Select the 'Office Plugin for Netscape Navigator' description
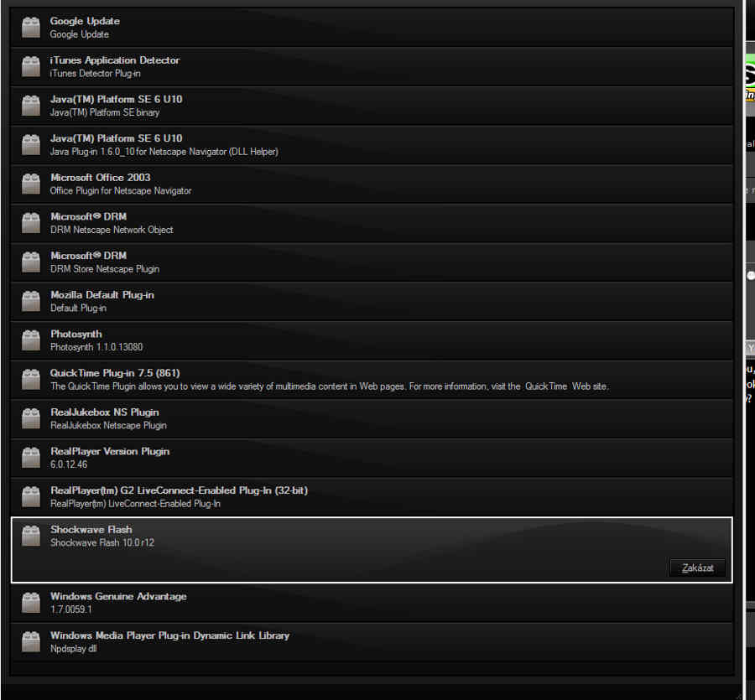Image resolution: width=755 pixels, height=700 pixels. 120,191
